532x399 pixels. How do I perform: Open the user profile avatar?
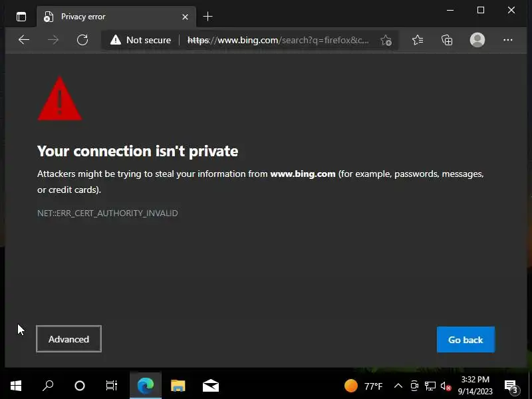click(477, 40)
